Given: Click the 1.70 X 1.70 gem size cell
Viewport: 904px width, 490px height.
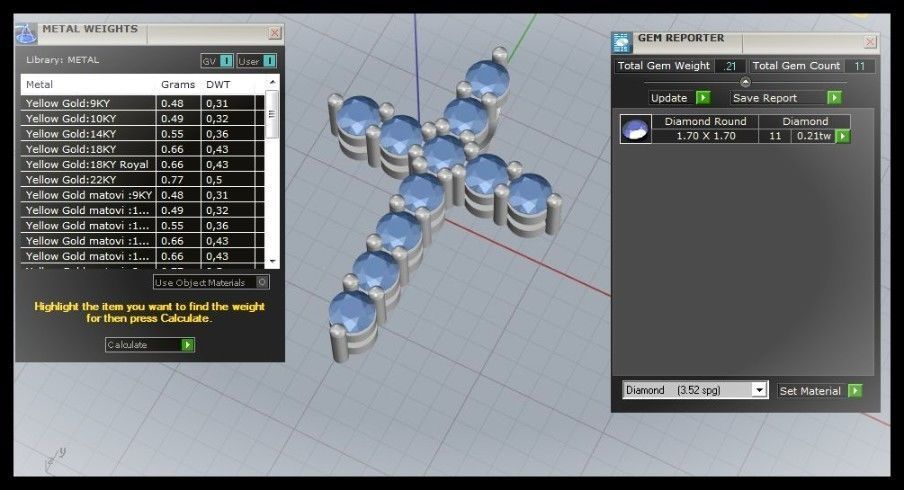Looking at the screenshot, I should [x=705, y=136].
